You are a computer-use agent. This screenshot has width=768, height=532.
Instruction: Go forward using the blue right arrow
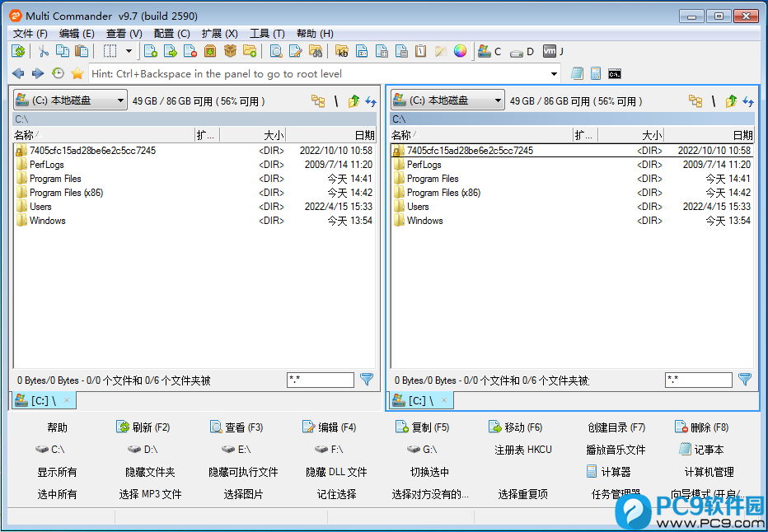tap(38, 74)
